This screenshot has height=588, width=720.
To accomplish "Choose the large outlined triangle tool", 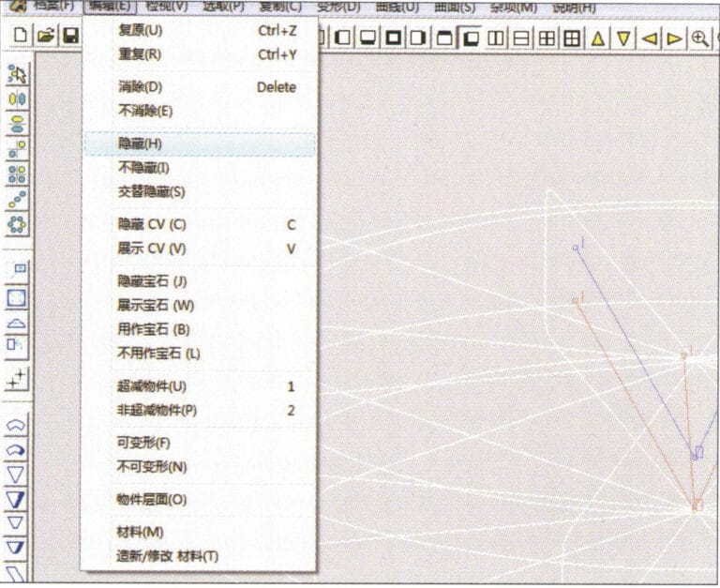I will tap(17, 475).
